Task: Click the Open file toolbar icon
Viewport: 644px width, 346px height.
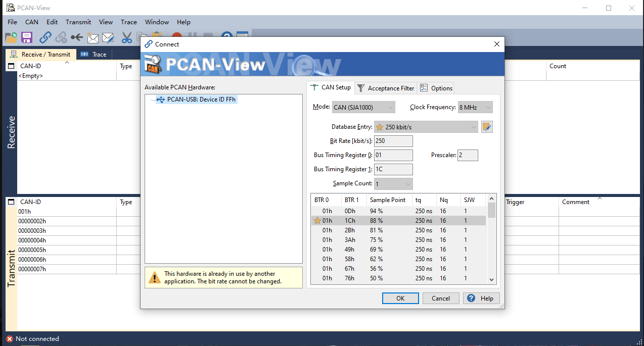Action: click(11, 37)
